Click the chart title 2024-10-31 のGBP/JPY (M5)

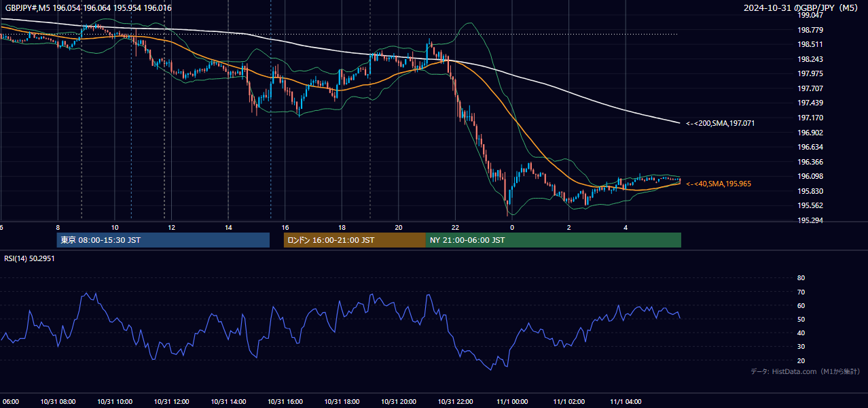click(x=802, y=7)
